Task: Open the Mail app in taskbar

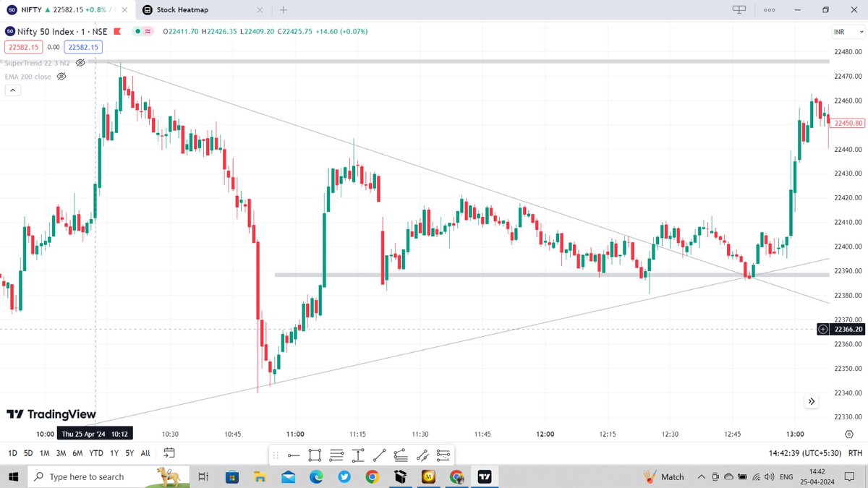Action: [x=289, y=477]
